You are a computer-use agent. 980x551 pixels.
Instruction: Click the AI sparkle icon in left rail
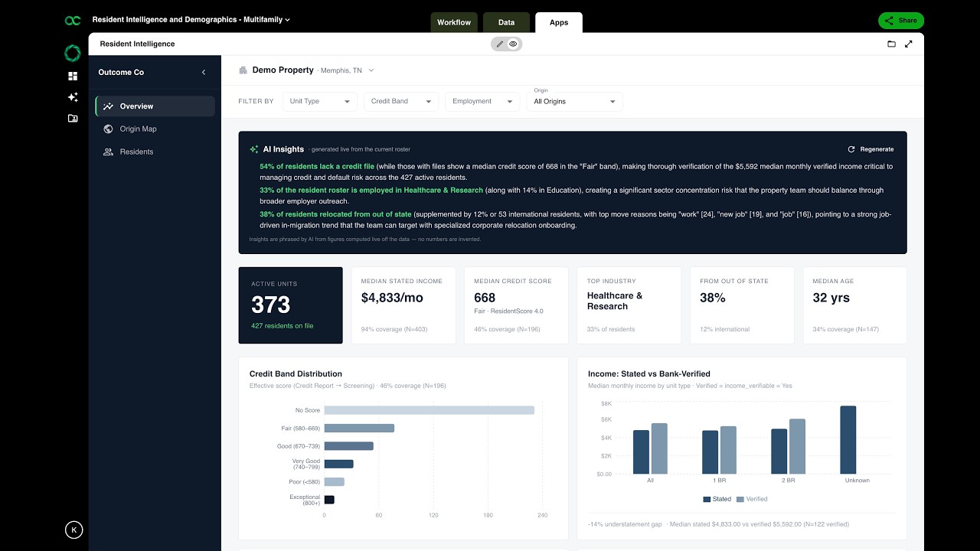[x=73, y=97]
